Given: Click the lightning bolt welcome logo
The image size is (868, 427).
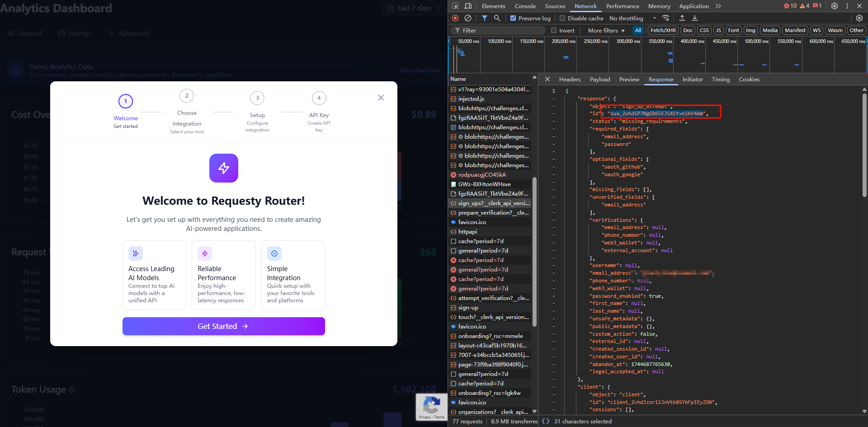Looking at the screenshot, I should point(224,168).
